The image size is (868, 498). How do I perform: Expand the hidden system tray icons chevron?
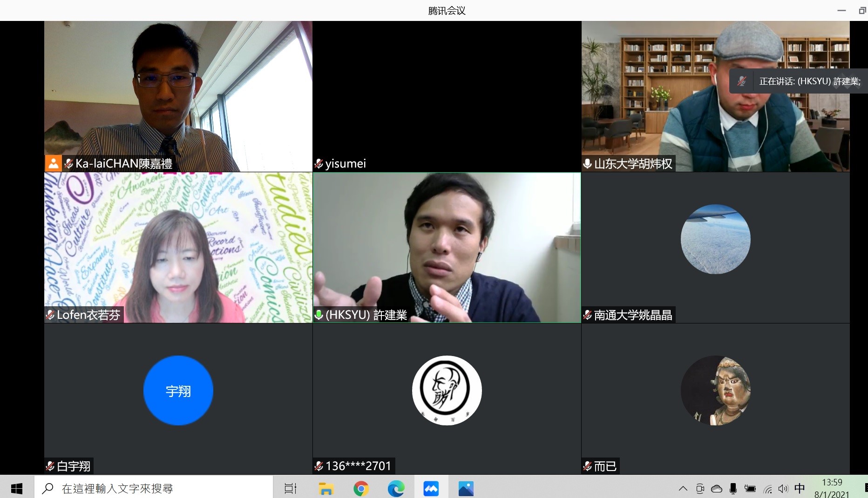point(683,488)
